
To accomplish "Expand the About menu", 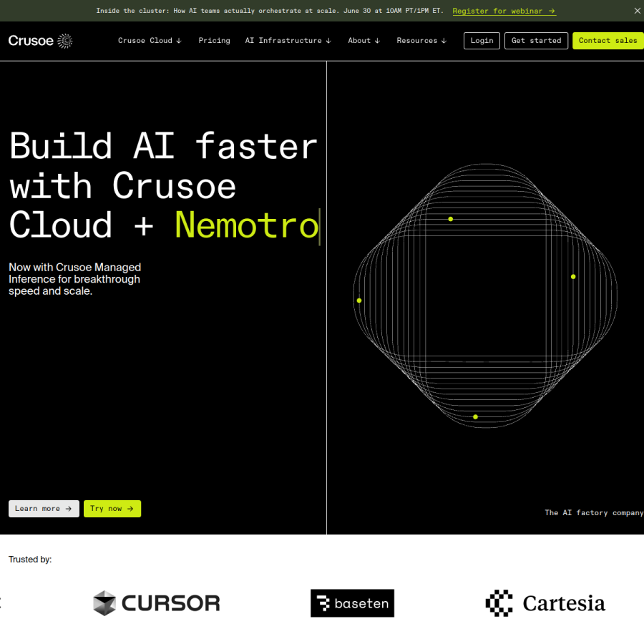I will click(364, 41).
